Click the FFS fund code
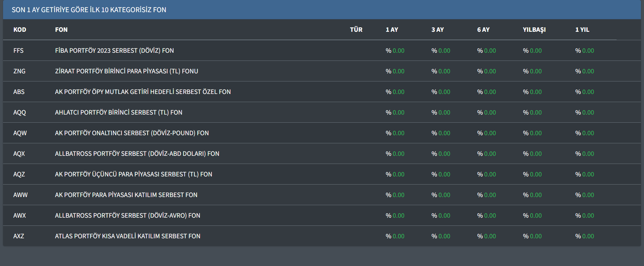The width and height of the screenshot is (644, 266). [18, 51]
